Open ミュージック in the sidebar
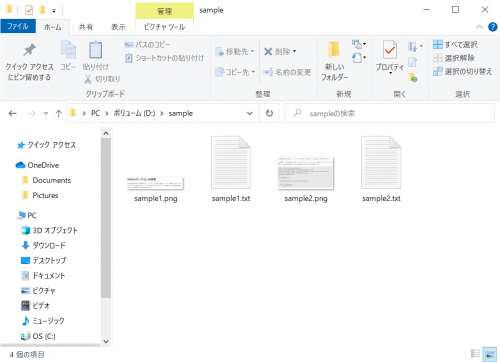 click(43, 321)
